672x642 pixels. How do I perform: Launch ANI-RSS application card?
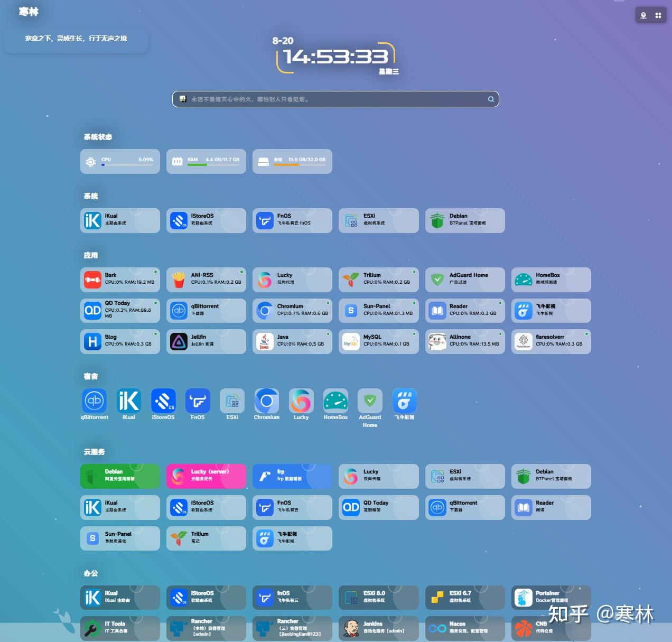206,280
